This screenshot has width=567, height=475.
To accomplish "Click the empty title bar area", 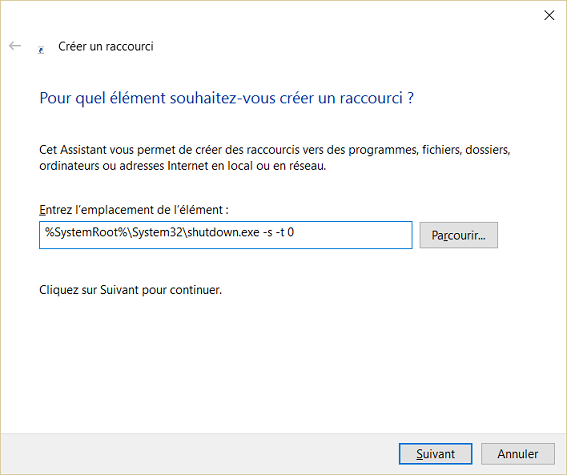I will click(x=271, y=15).
